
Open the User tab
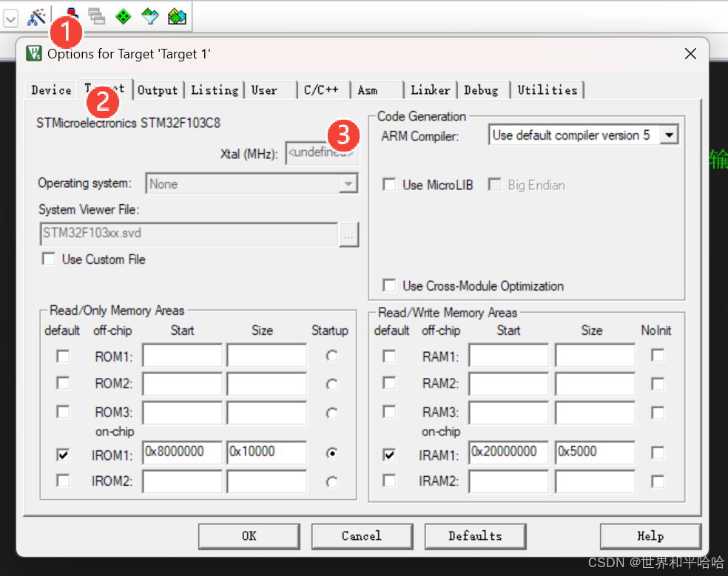[264, 90]
